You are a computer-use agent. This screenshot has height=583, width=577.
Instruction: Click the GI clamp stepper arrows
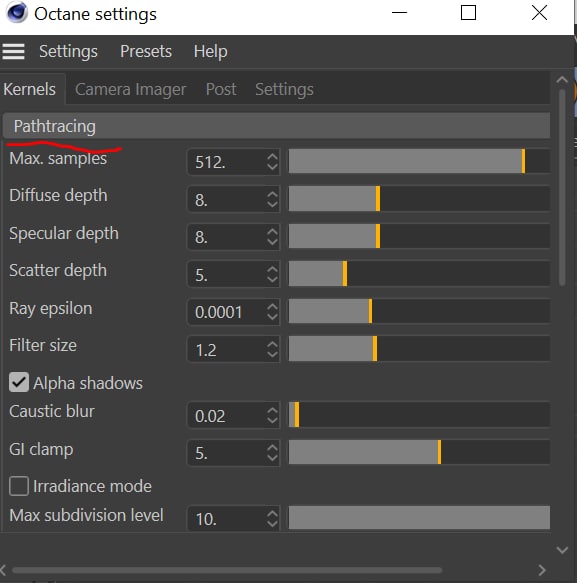272,452
